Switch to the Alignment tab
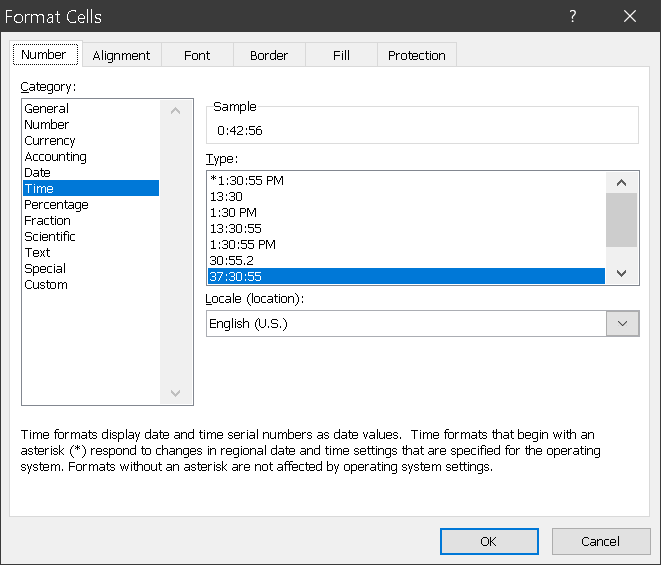The image size is (661, 565). (x=121, y=55)
